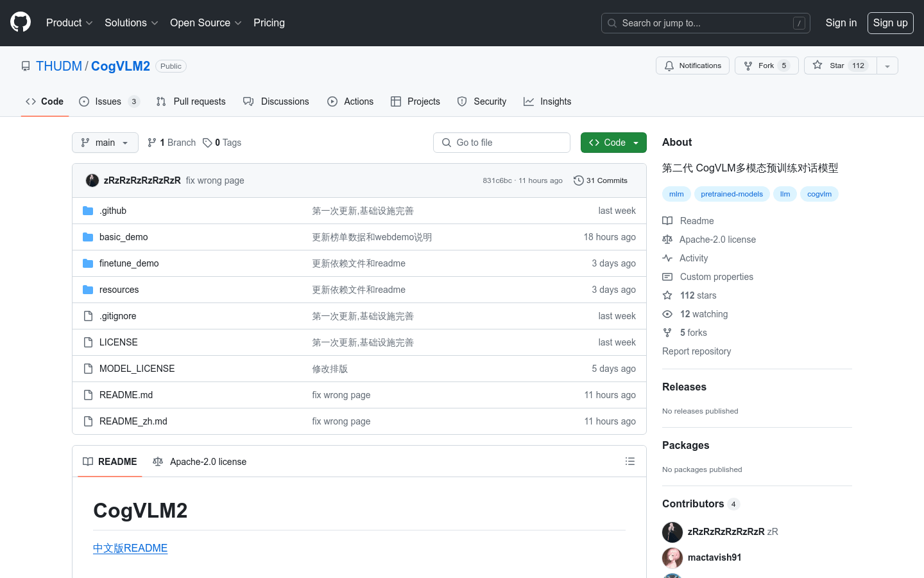Click the commit author avatar zRzRzRzRzRzRzR

click(x=92, y=180)
